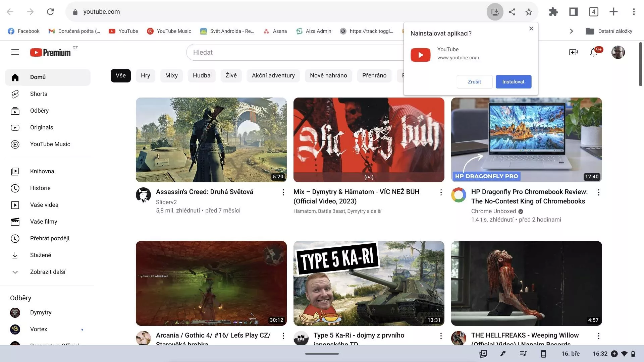Click the create video camera icon
This screenshot has height=362, width=644.
(574, 52)
